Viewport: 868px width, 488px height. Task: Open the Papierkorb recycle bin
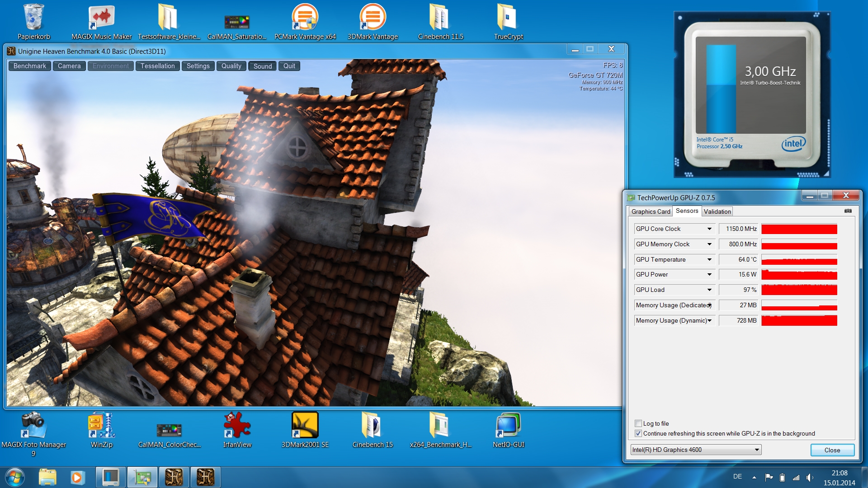coord(33,18)
